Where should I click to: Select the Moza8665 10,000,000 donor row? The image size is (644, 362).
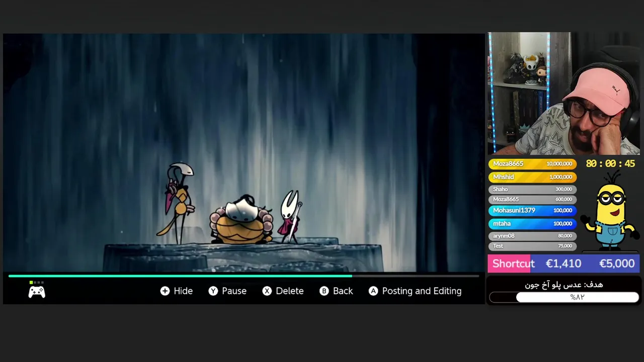532,164
